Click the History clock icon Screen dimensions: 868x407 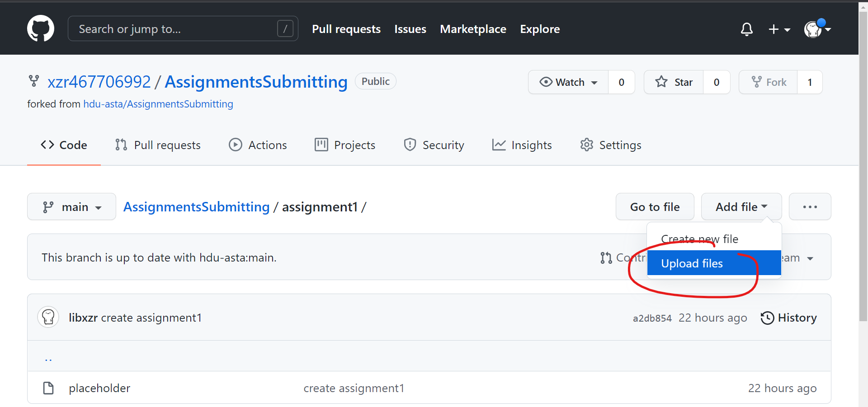(767, 318)
